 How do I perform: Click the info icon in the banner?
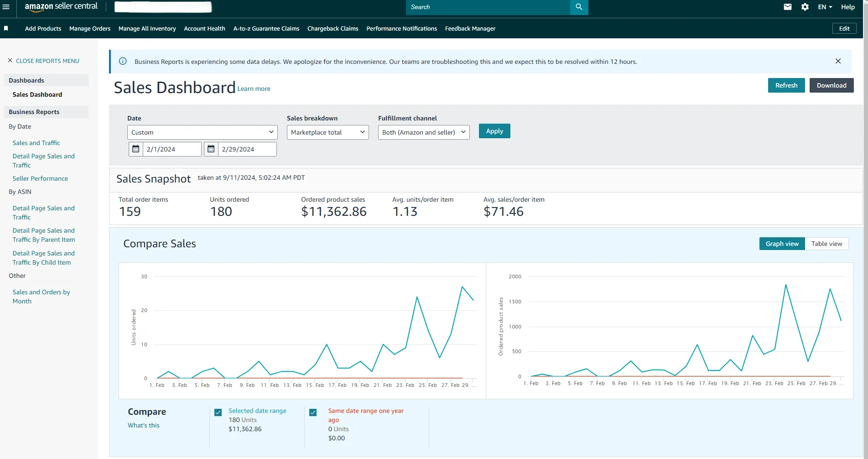click(x=123, y=61)
